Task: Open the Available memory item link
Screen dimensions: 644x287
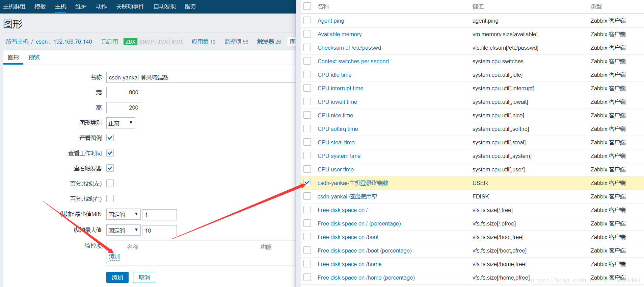Action: point(340,34)
